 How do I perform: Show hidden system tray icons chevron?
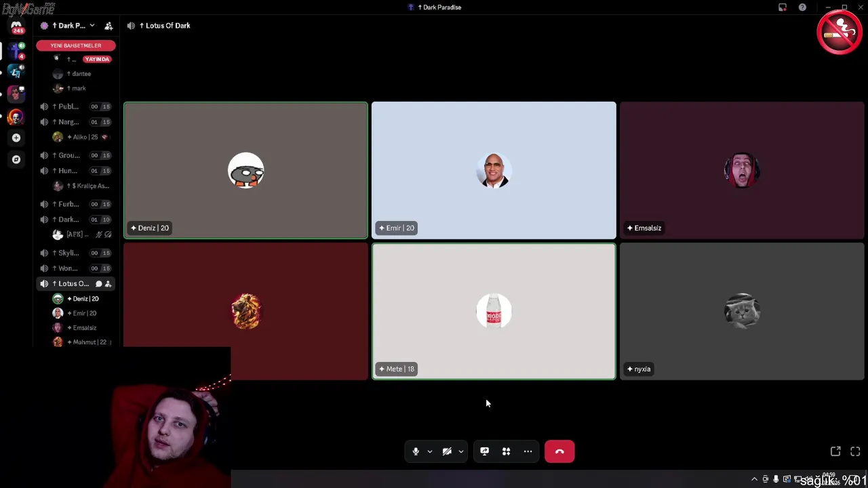tap(754, 479)
